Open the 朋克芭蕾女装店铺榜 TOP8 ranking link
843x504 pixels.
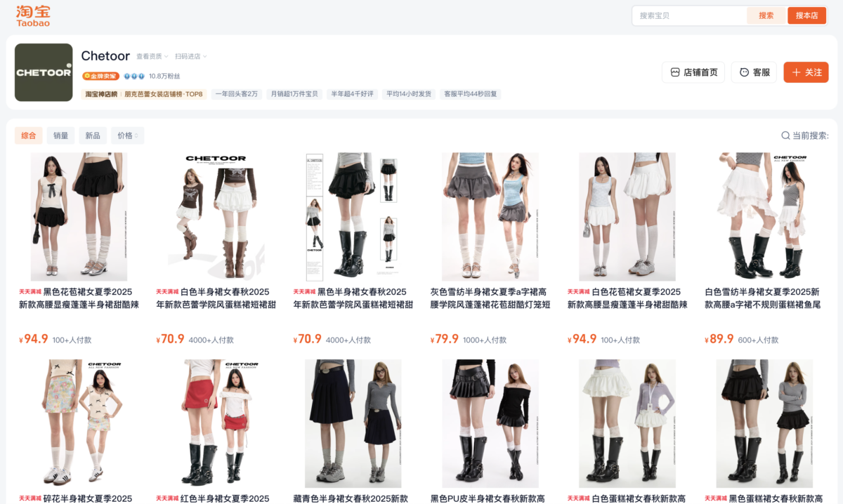pyautogui.click(x=163, y=94)
